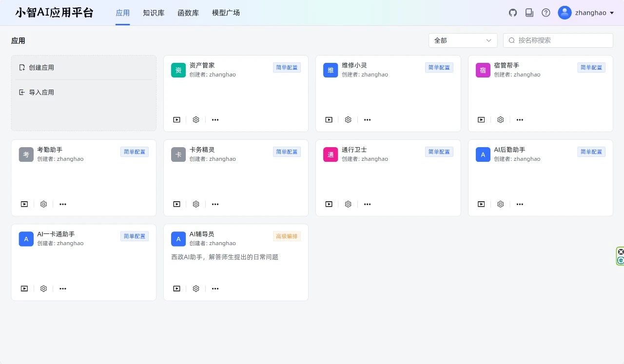Image resolution: width=624 pixels, height=364 pixels.
Task: Click 创建应用 to create an app
Action: click(41, 68)
